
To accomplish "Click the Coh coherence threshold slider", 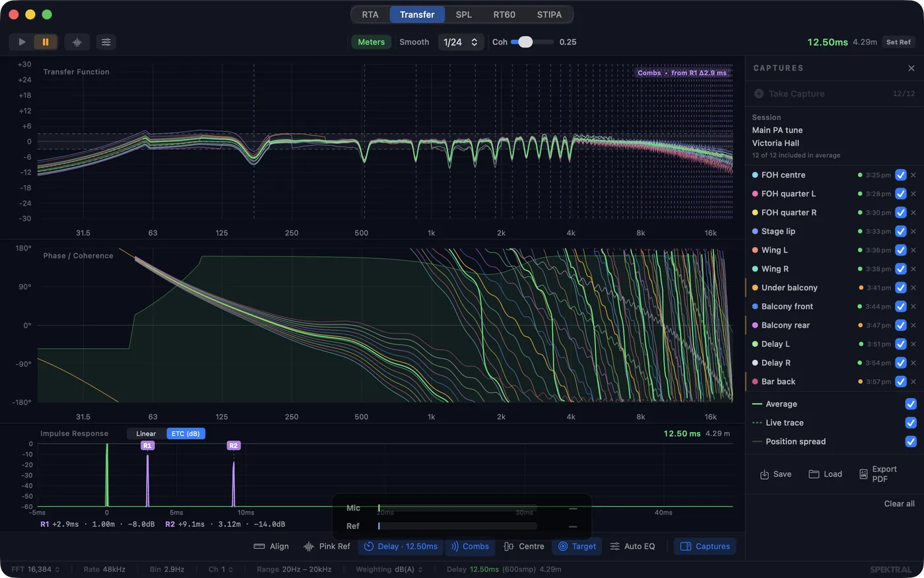I will pyautogui.click(x=533, y=42).
